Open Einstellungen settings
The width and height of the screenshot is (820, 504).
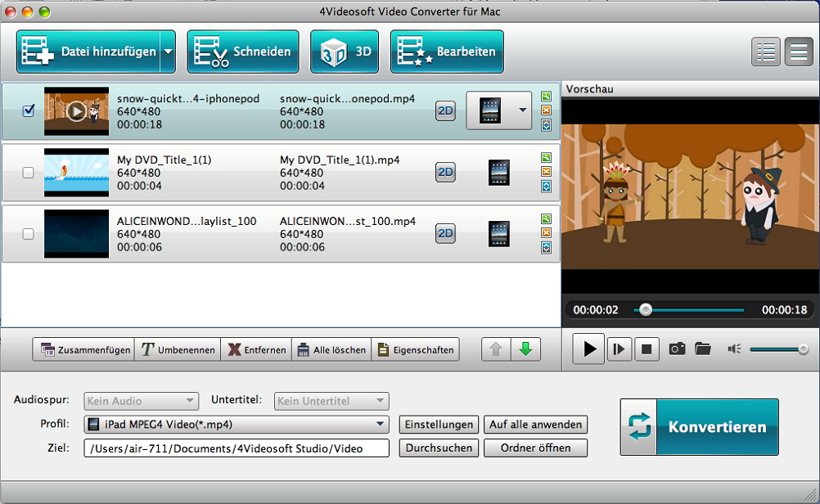coord(439,425)
